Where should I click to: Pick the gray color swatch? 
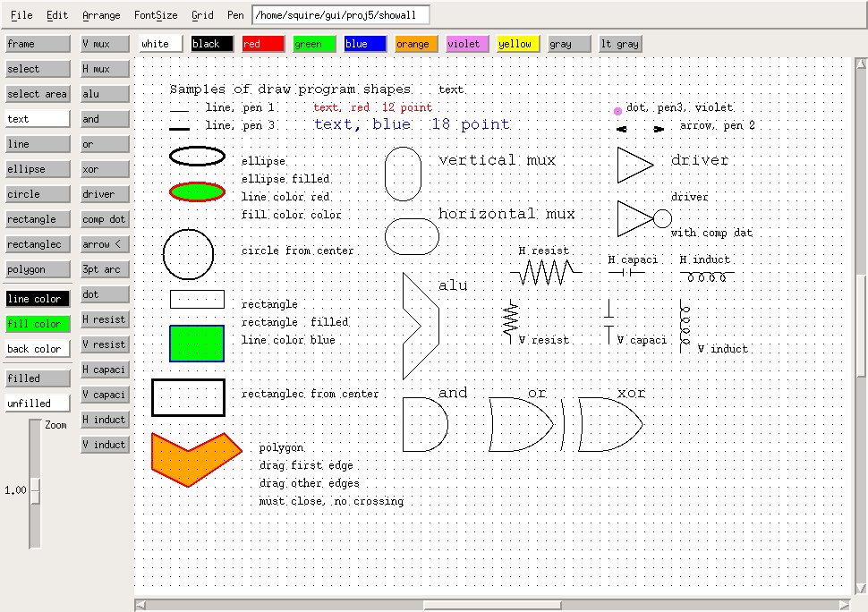pyautogui.click(x=569, y=44)
